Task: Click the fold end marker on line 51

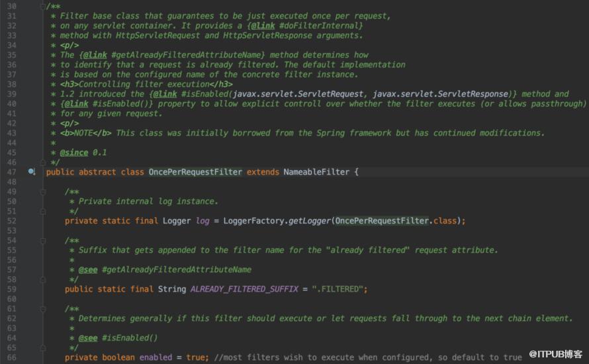Action: coord(43,212)
